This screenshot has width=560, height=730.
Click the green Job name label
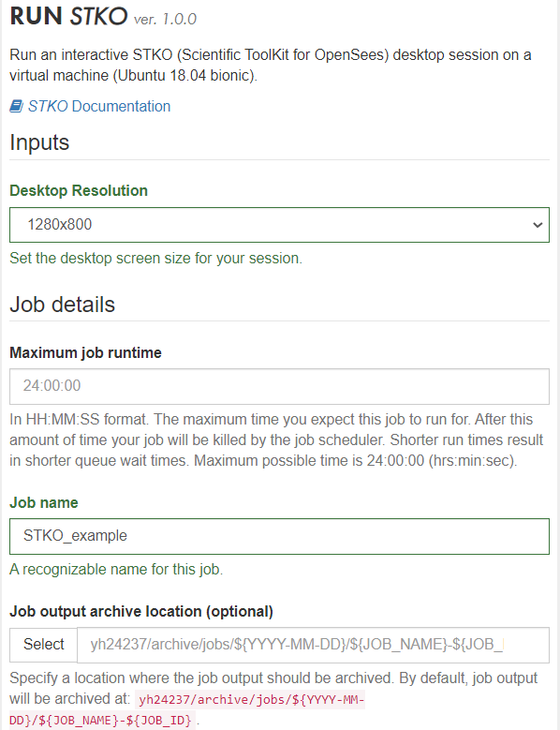pyautogui.click(x=44, y=503)
